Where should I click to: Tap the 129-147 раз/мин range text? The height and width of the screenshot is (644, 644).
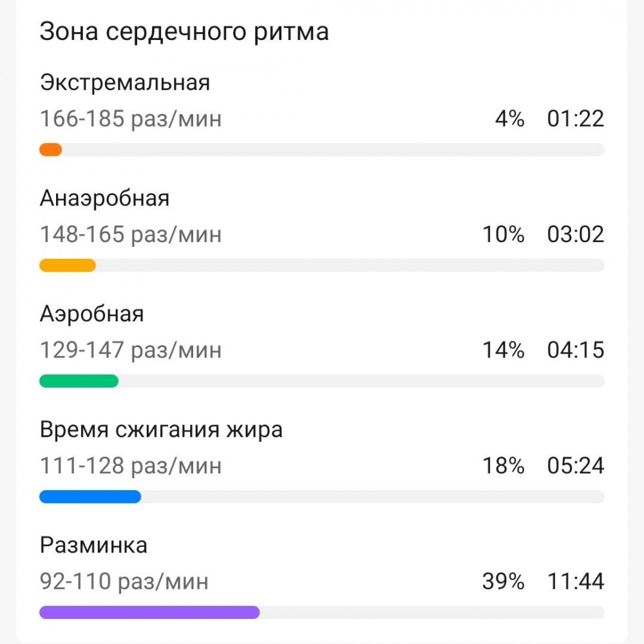[x=131, y=350]
